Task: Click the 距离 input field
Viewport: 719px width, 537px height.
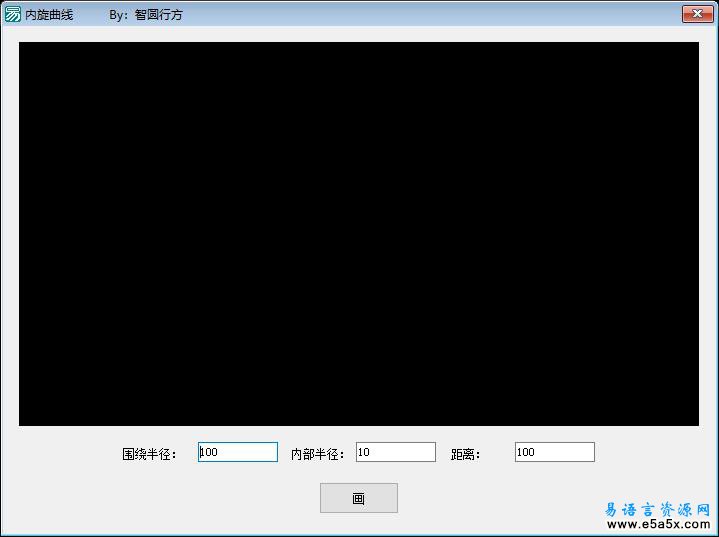Action: tap(555, 452)
